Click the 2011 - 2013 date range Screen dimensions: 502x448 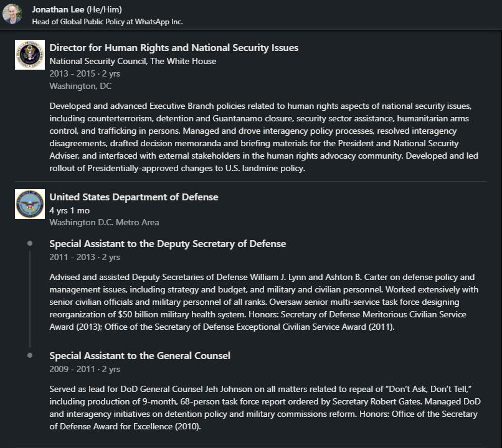[72, 257]
